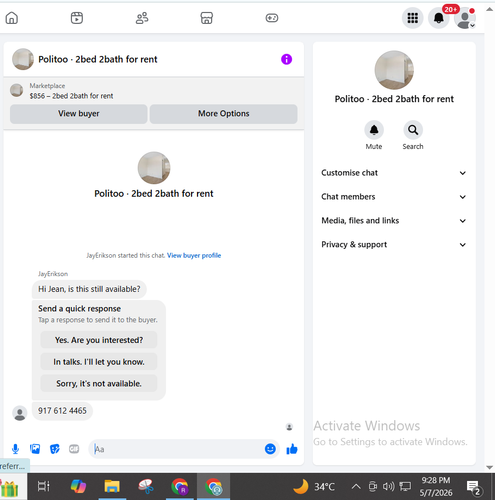Open Snipping Tool on taskbar

pos(146,486)
